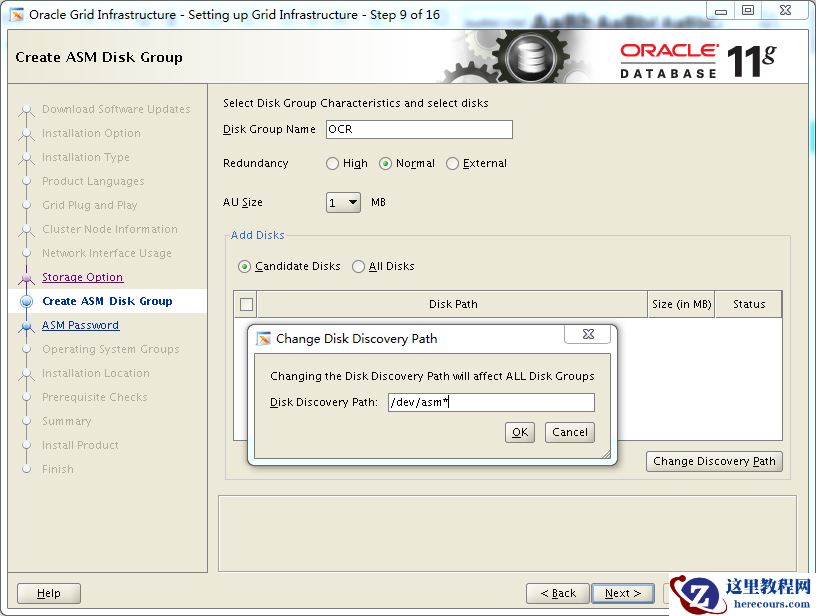Image resolution: width=816 pixels, height=616 pixels.
Task: Click Change Discovery Path button
Action: coord(714,461)
